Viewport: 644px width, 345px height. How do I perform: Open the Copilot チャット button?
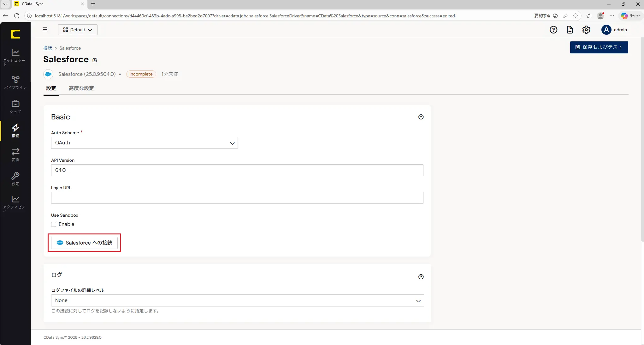(631, 16)
